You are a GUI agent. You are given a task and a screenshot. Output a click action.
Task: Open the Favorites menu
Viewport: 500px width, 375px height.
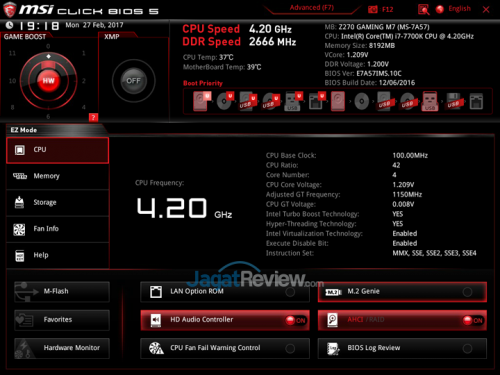click(x=62, y=320)
